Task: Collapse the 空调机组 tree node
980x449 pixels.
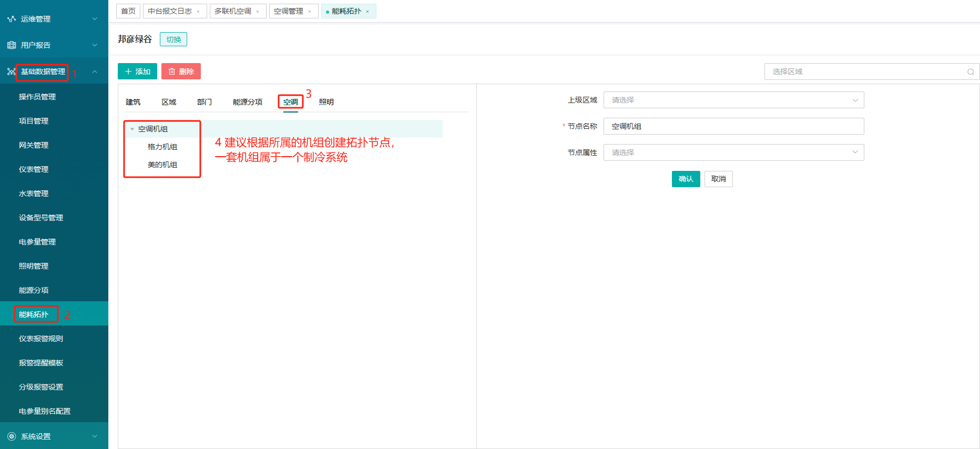Action: [x=132, y=129]
